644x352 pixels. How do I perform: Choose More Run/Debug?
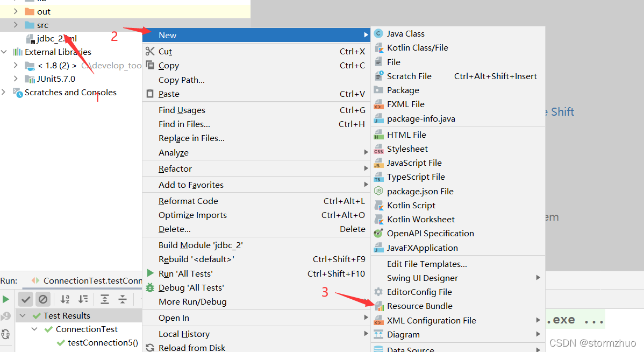coord(256,302)
